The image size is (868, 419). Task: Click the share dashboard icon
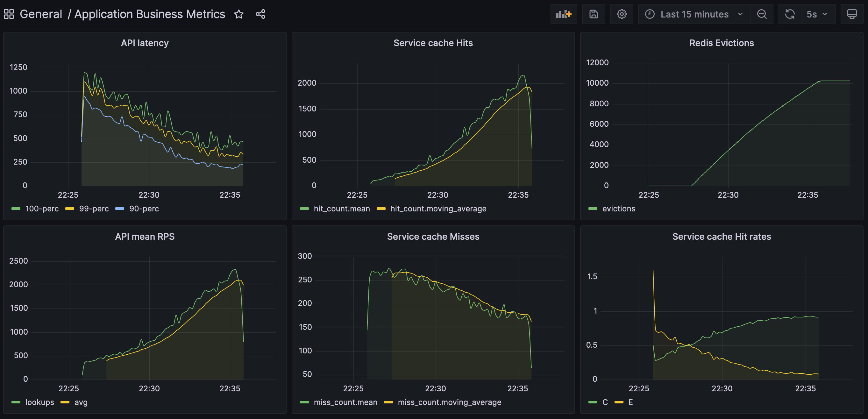tap(260, 14)
